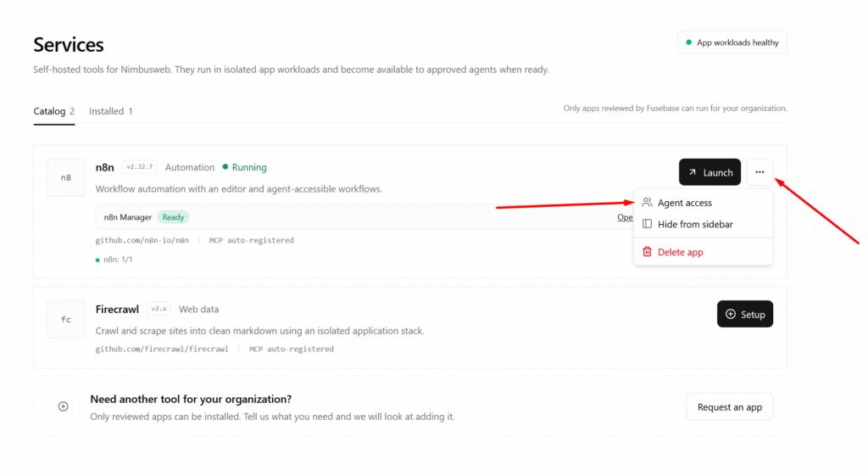Launch the n8n app

pyautogui.click(x=709, y=172)
